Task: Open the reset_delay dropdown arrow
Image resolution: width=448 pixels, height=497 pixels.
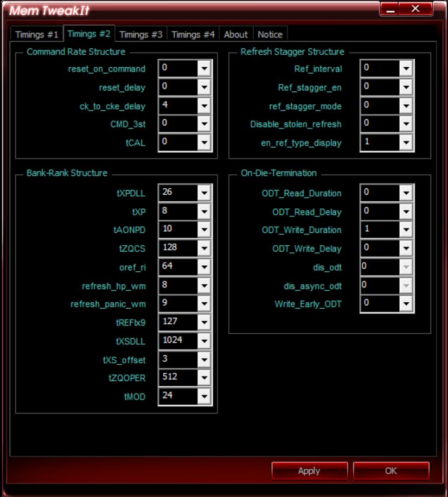Action: 204,87
